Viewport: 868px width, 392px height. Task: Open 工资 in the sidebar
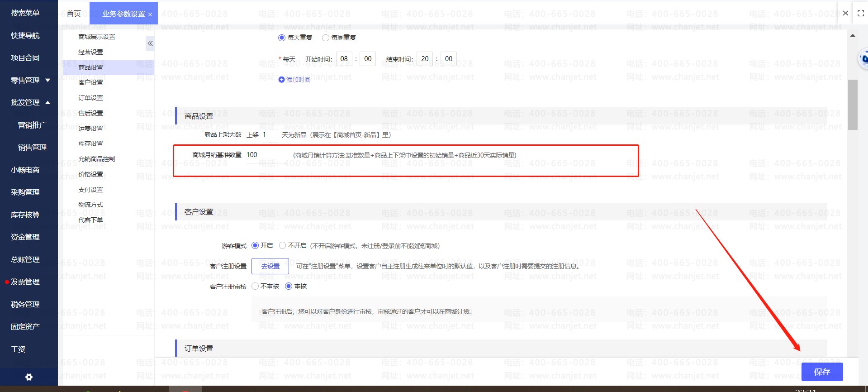click(18, 349)
